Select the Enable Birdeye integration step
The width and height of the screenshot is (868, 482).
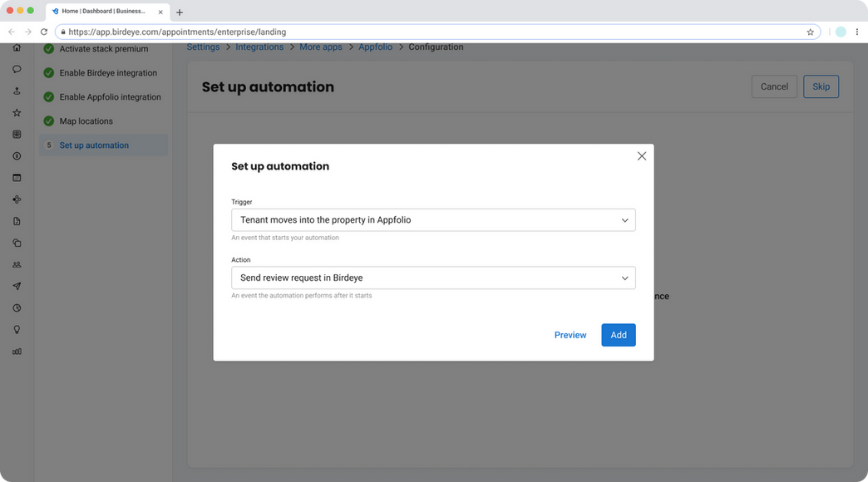coord(104,73)
